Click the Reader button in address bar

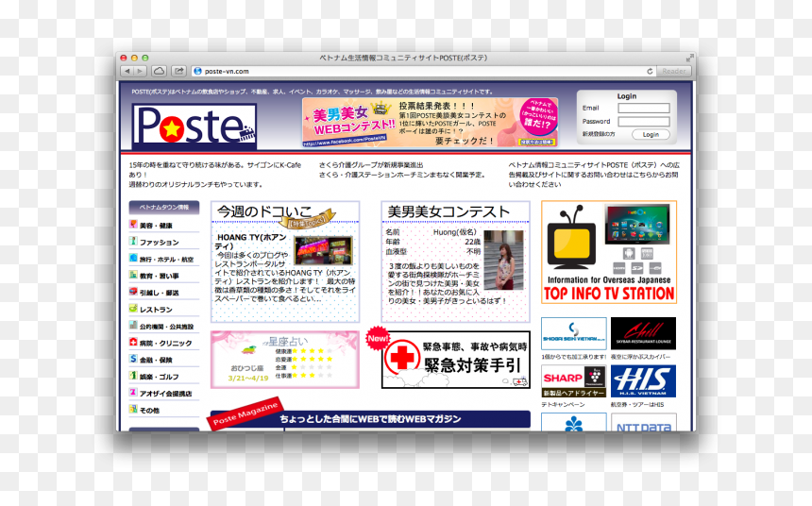(674, 71)
